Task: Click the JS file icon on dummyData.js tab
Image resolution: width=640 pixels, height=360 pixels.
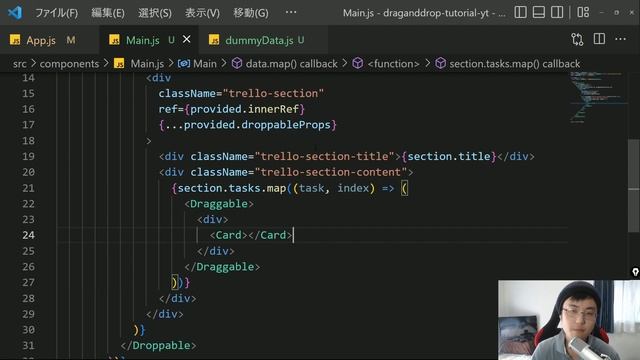Action: 214,40
